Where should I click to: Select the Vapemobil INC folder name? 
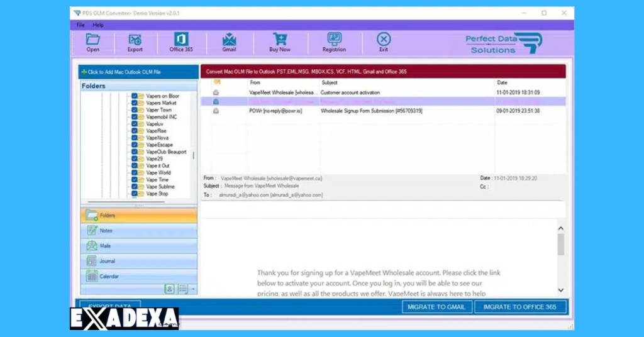[162, 117]
